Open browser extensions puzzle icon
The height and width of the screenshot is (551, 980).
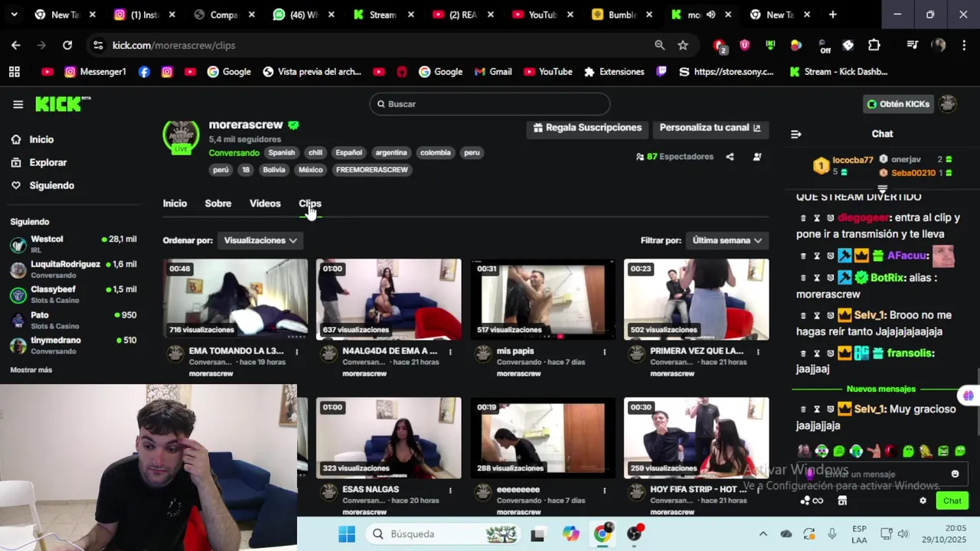874,45
